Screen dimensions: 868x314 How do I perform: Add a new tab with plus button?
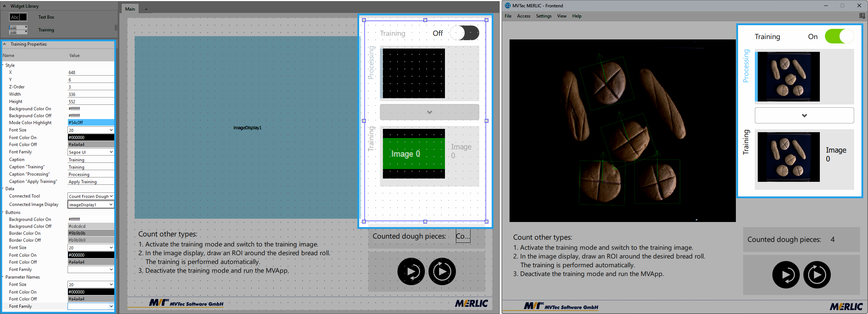[x=146, y=9]
